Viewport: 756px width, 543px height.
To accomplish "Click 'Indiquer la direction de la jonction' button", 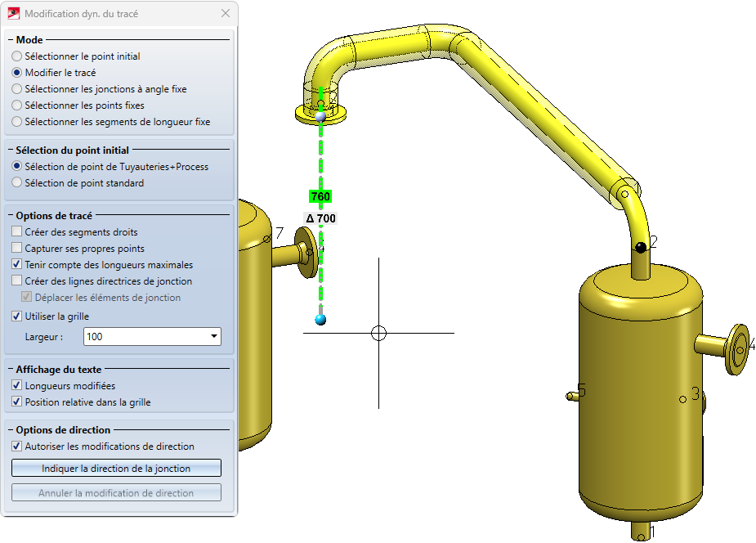I will click(116, 469).
